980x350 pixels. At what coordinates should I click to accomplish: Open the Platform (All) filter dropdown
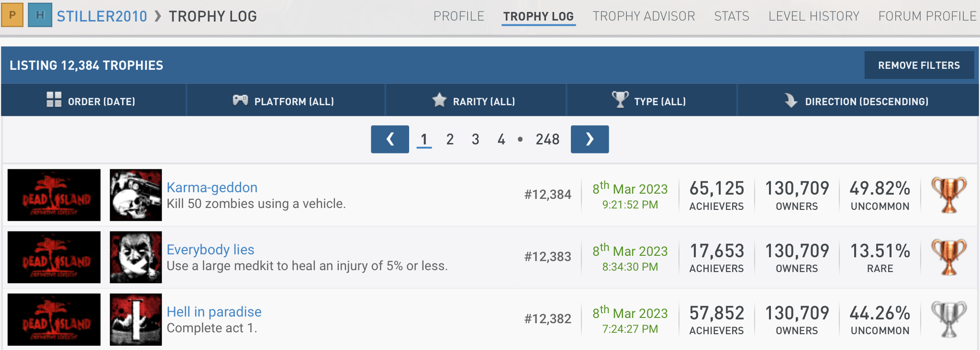click(x=285, y=100)
